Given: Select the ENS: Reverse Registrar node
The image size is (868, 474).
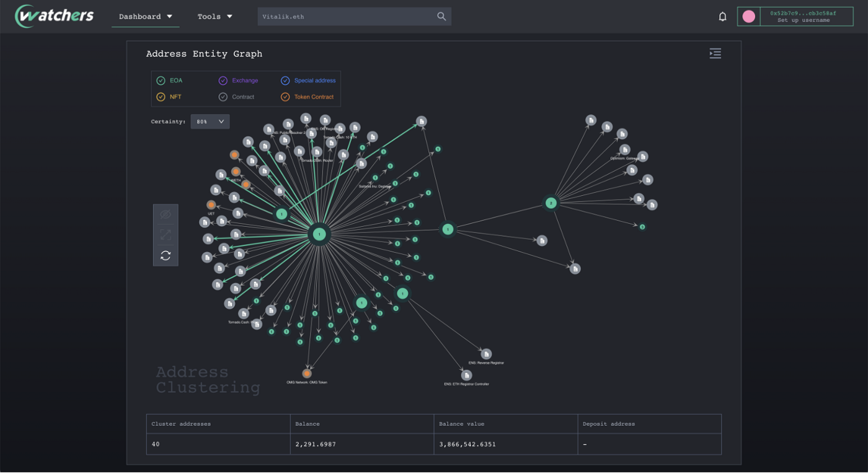Looking at the screenshot, I should 486,354.
